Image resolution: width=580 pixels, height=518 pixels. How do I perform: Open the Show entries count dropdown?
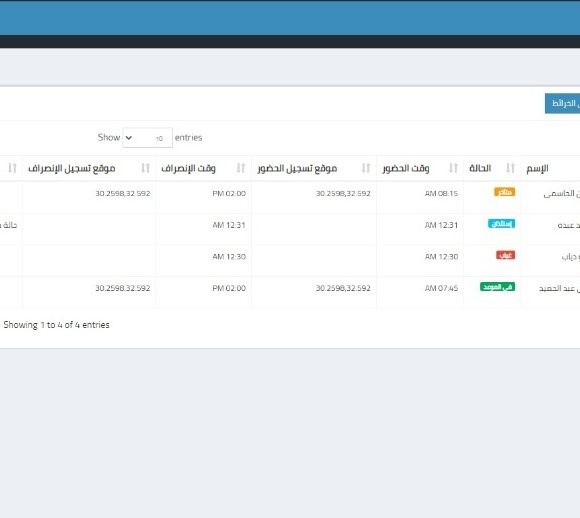(x=147, y=138)
